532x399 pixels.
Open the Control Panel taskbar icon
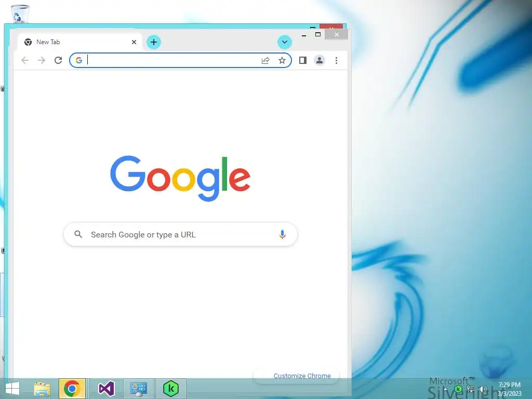click(x=139, y=389)
